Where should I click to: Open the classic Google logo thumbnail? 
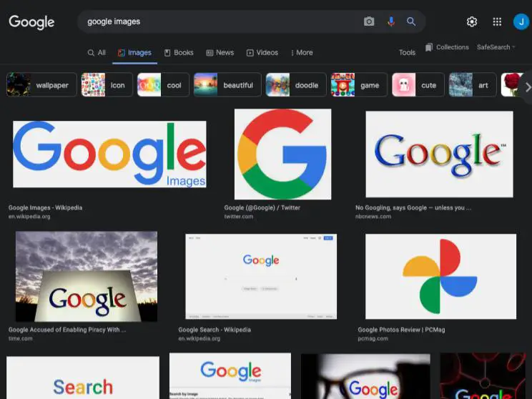click(x=439, y=154)
